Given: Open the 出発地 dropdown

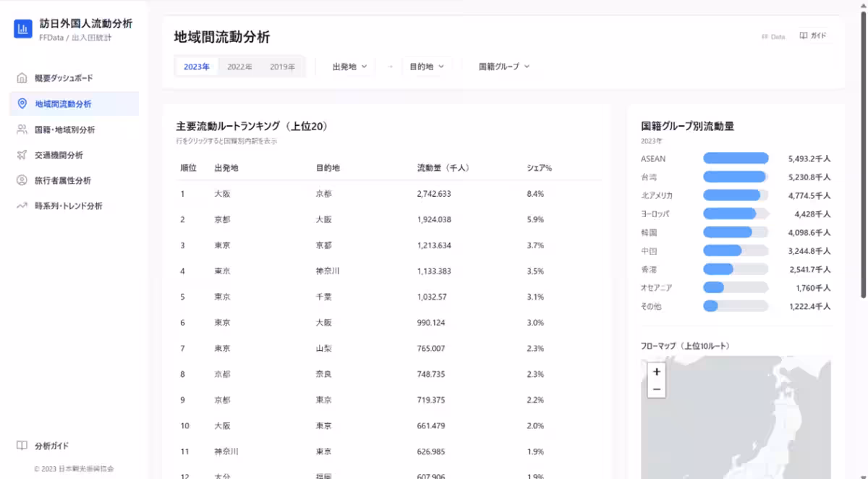Looking at the screenshot, I should pos(350,66).
